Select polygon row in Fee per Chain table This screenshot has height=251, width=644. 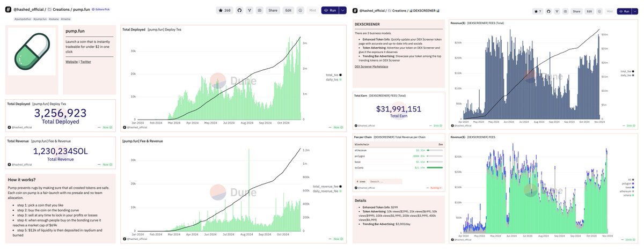399,156
